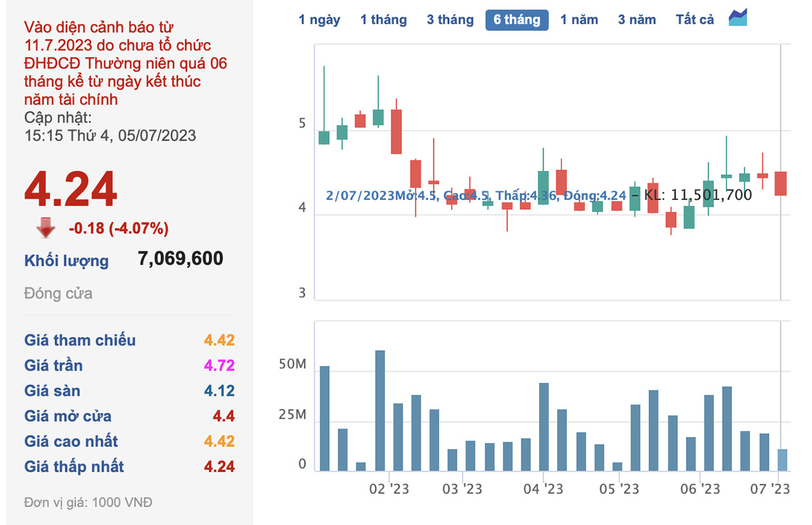Change chart range to 1 năm
812x525 pixels.
(x=579, y=20)
